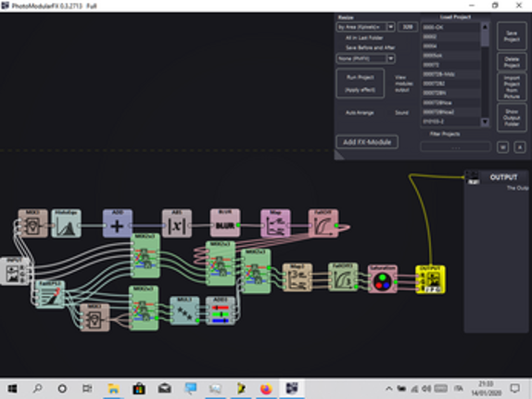Click project list scroll-up arrow

pos(485,27)
